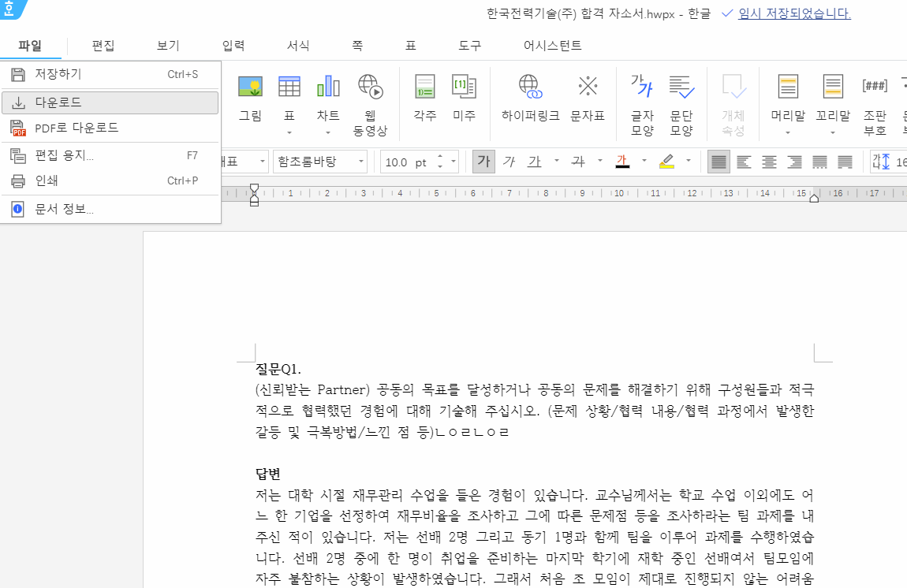Viewport: 907px width, 588px height.
Task: Set justified paragraph alignment
Action: point(719,162)
